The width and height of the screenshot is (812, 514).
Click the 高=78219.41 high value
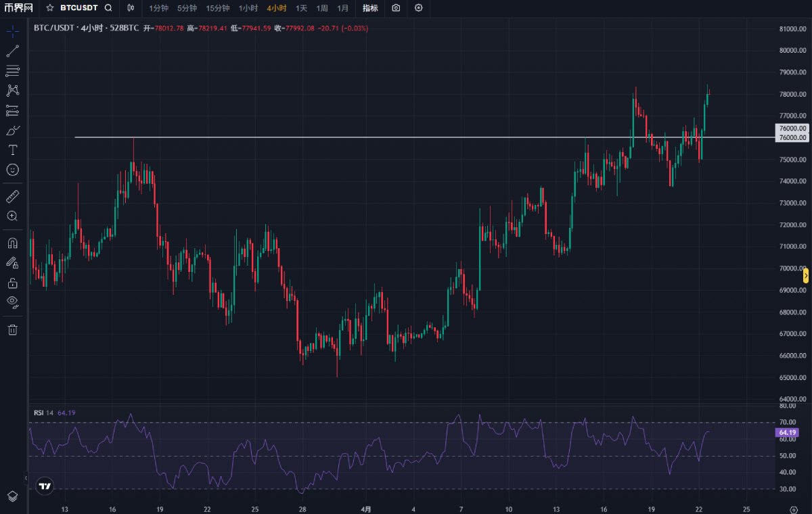tap(206, 28)
